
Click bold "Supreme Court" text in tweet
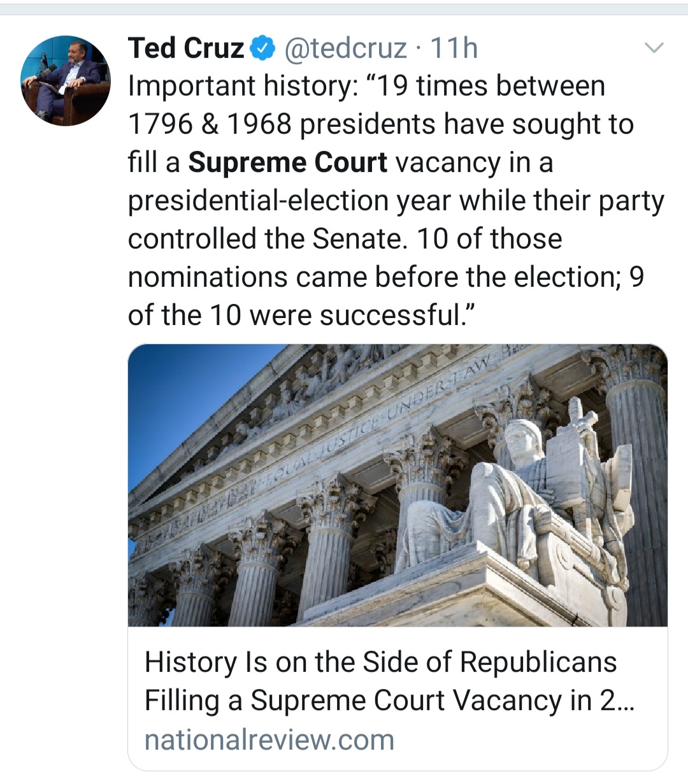[x=287, y=163]
